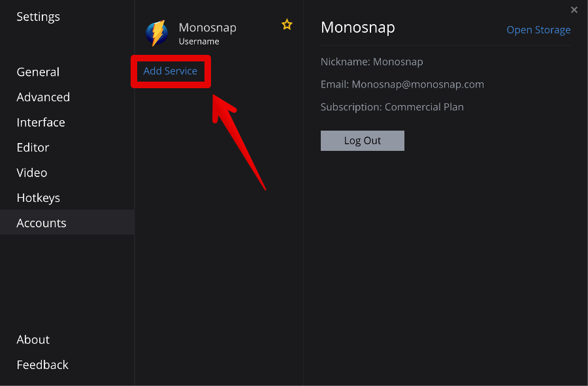Screen dimensions: 588x386
Task: Click the Add Service link
Action: click(x=171, y=71)
